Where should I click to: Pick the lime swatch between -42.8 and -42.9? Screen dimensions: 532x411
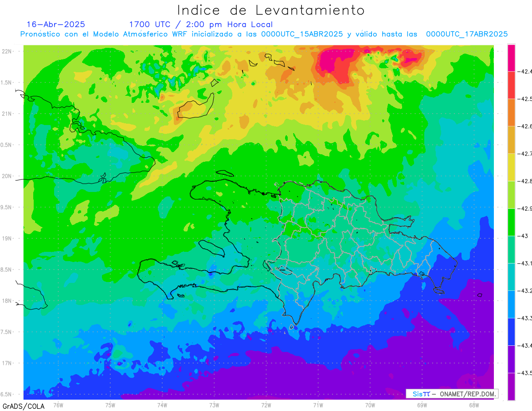click(511, 195)
